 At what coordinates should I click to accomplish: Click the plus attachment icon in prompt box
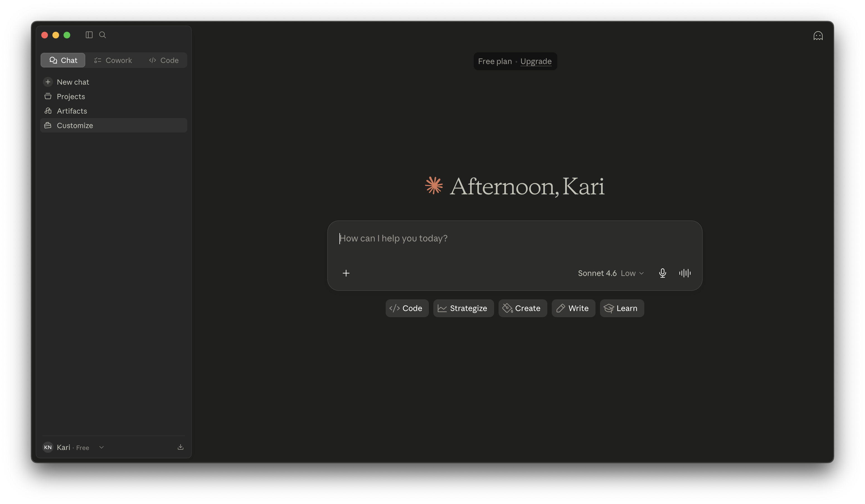tap(346, 273)
